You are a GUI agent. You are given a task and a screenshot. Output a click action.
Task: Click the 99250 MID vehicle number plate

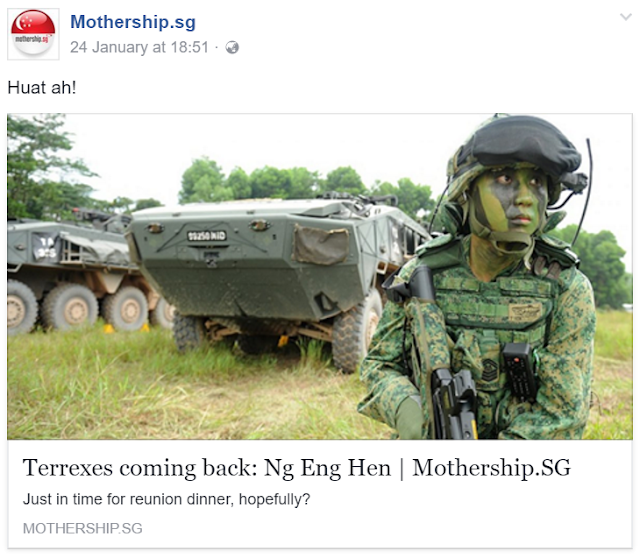point(207,236)
